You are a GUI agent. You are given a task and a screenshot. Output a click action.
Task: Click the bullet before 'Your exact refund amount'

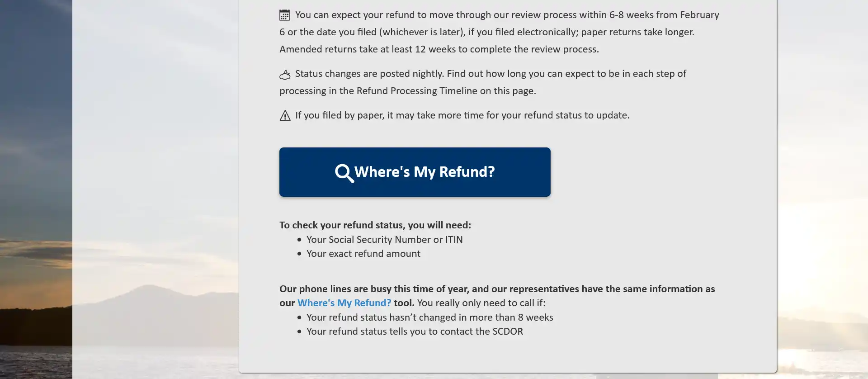[299, 254]
